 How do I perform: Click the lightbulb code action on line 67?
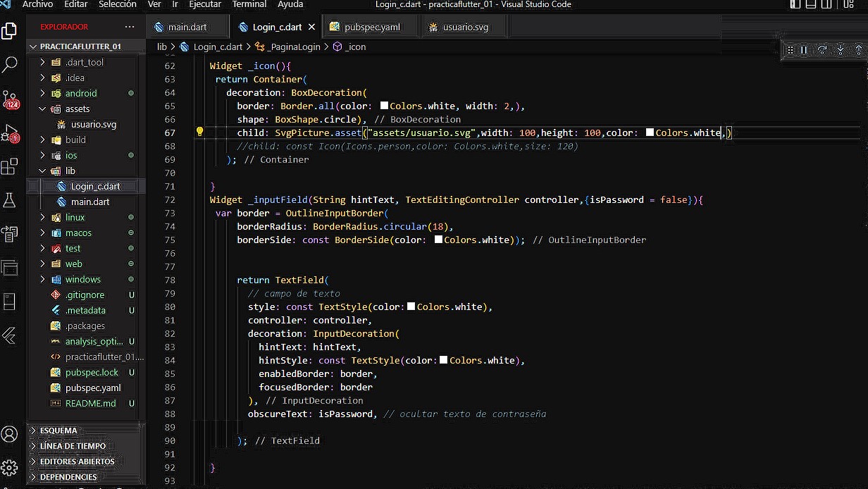tap(199, 132)
